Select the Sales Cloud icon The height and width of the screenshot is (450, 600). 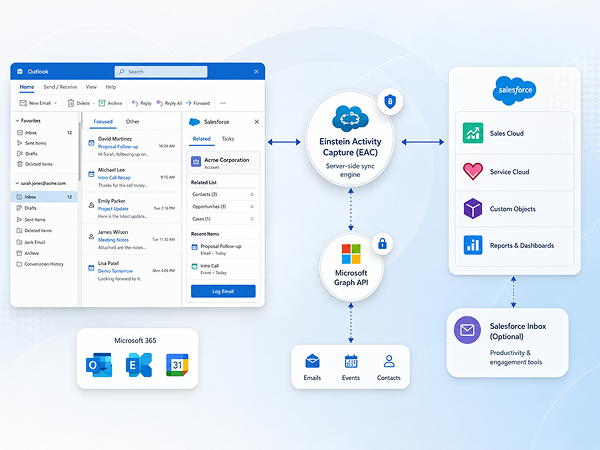pos(473,133)
